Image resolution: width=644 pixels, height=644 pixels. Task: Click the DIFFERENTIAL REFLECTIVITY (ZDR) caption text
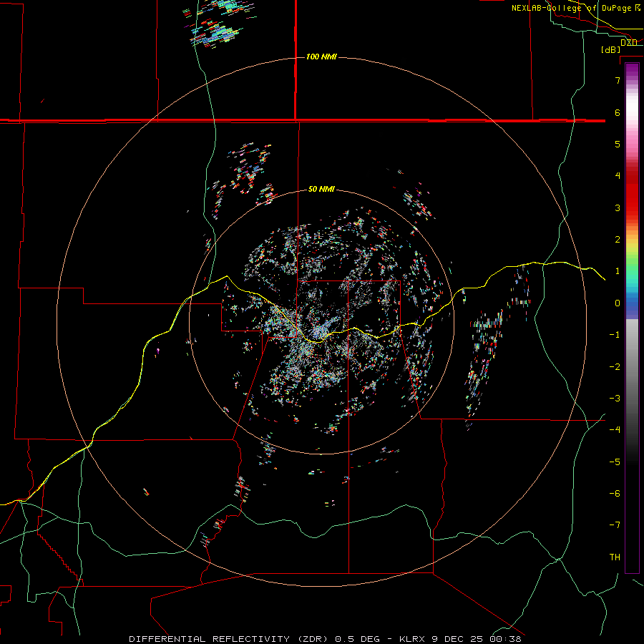point(230,639)
